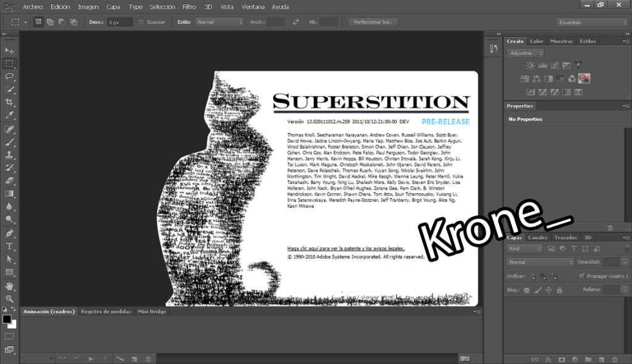Viewport: 632px width, 364px height.
Task: Select the Crop tool
Action: [x=9, y=102]
